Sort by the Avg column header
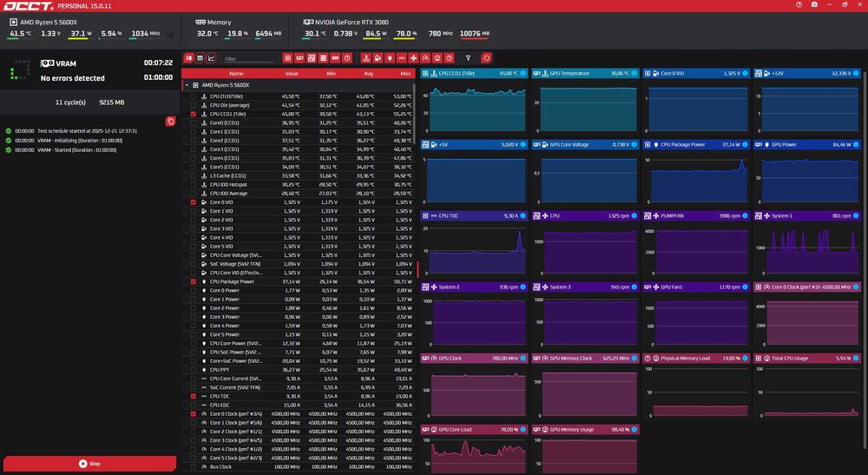The image size is (868, 475). pos(368,74)
